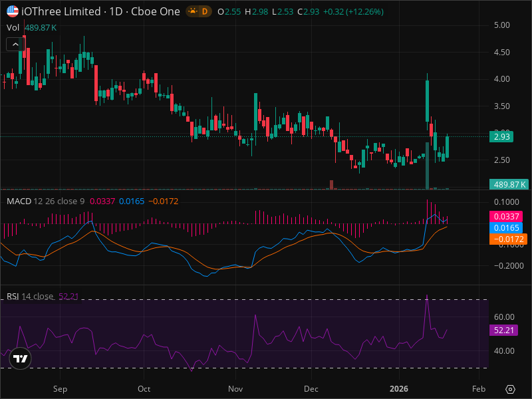The image size is (532, 399).
Task: Click the 5.00 price scale label
Action: pyautogui.click(x=502, y=25)
